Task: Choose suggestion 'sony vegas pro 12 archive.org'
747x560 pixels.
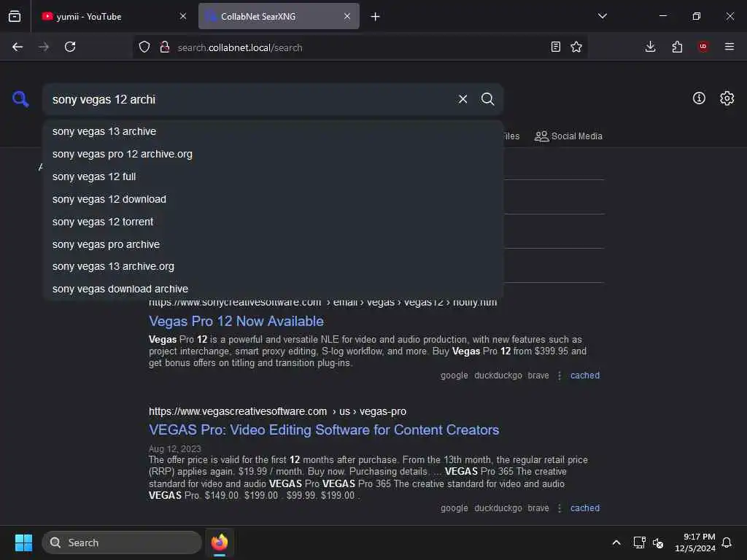Action: [273, 154]
